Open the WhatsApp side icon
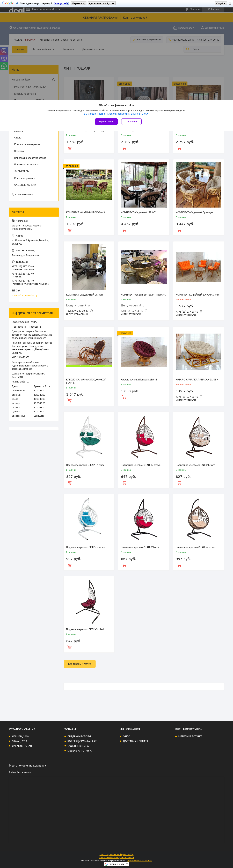This screenshot has height=868, width=233. pos(4,66)
